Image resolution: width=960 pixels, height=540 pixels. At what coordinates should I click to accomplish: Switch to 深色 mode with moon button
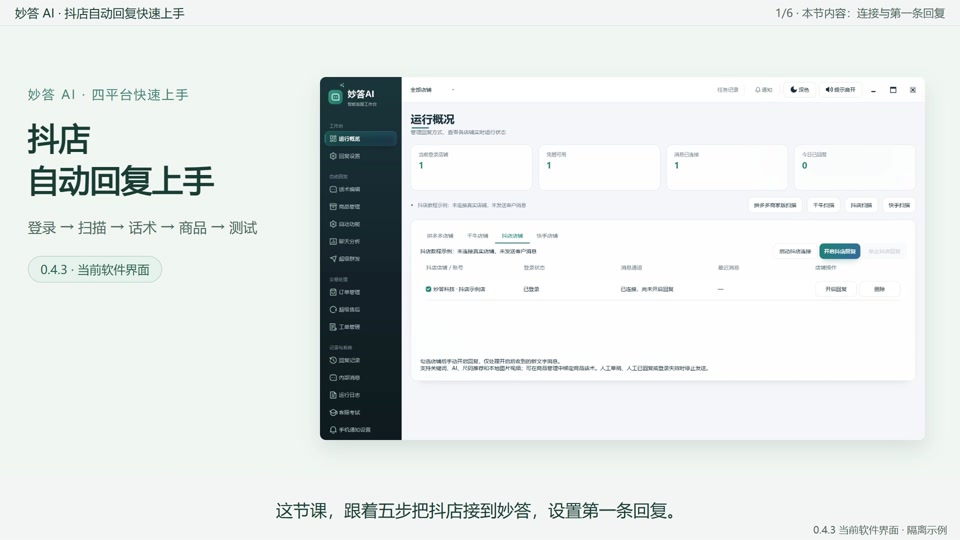point(800,90)
